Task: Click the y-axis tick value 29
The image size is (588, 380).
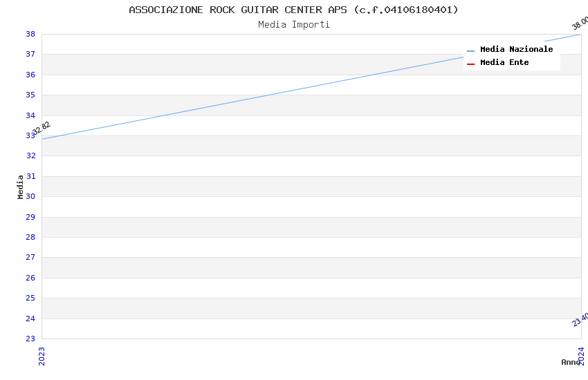Action: coord(30,217)
